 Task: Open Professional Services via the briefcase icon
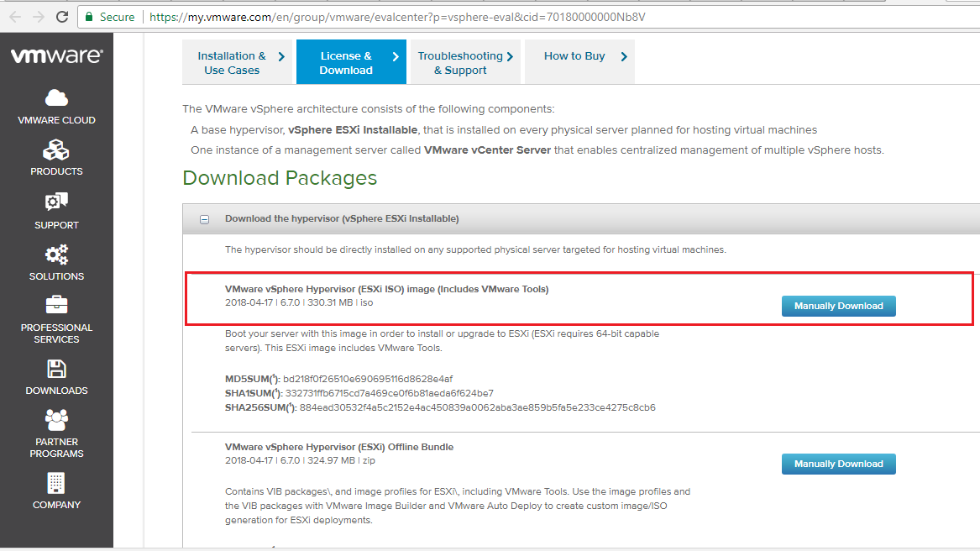coord(56,305)
